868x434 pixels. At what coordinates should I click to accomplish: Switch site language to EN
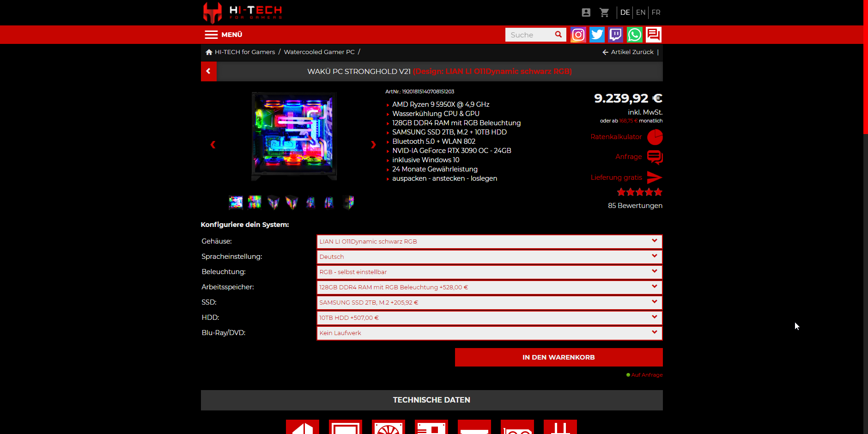(x=640, y=12)
